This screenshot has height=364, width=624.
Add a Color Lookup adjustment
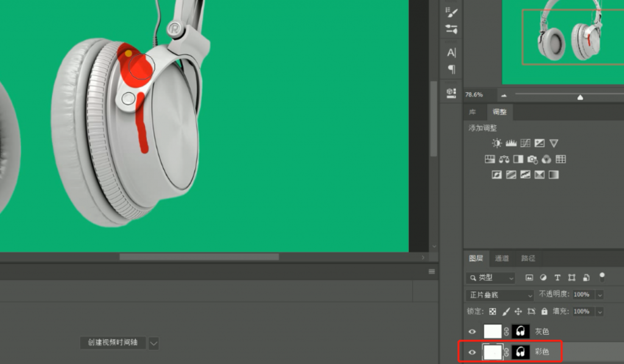point(561,159)
